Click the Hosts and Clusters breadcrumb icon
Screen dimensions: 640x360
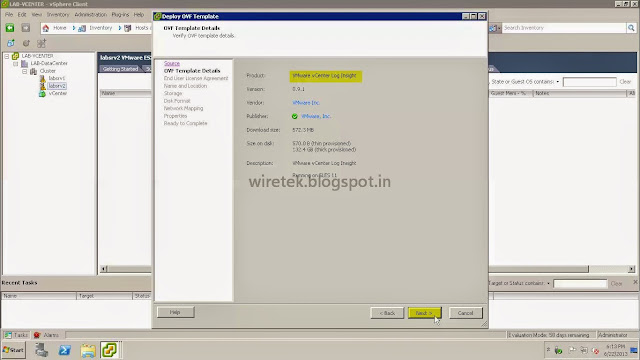point(128,28)
